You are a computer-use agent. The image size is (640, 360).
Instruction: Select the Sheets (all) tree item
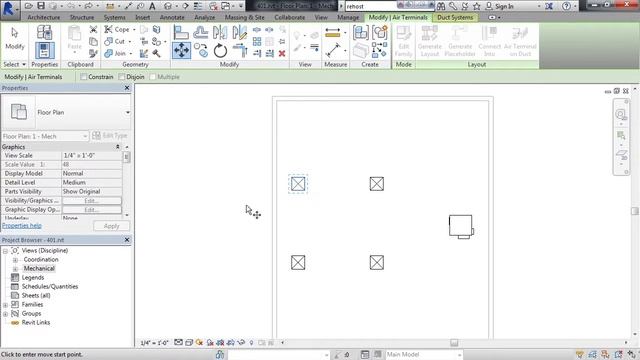(36, 296)
